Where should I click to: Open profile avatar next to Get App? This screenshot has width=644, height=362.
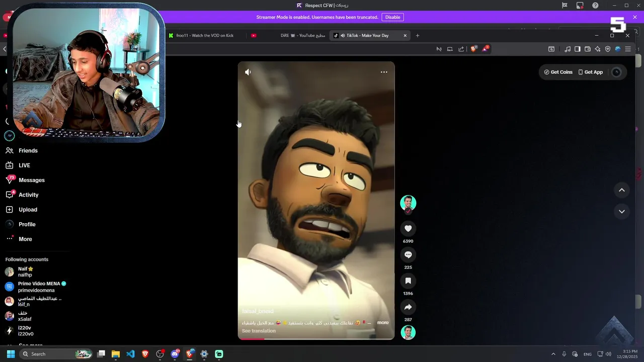click(x=616, y=72)
